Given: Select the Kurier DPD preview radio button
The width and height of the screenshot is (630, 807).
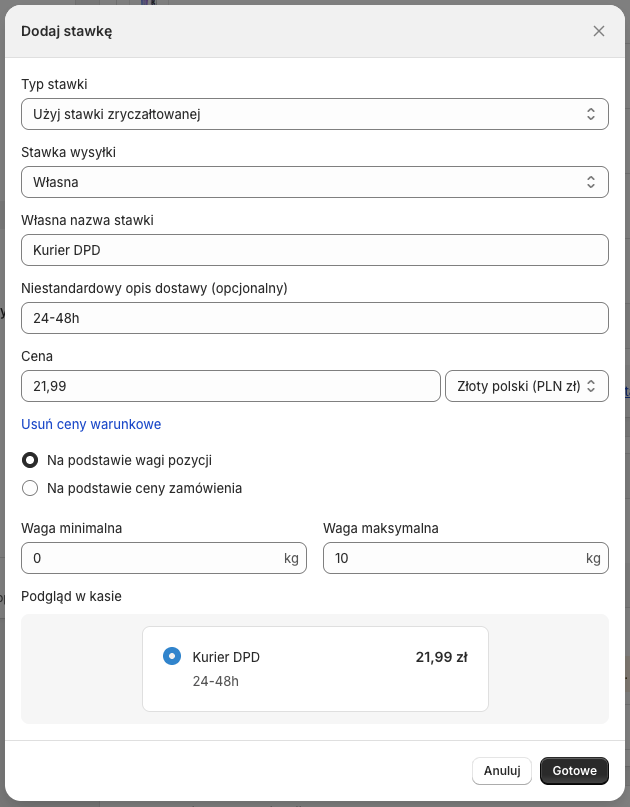Looking at the screenshot, I should (x=171, y=657).
